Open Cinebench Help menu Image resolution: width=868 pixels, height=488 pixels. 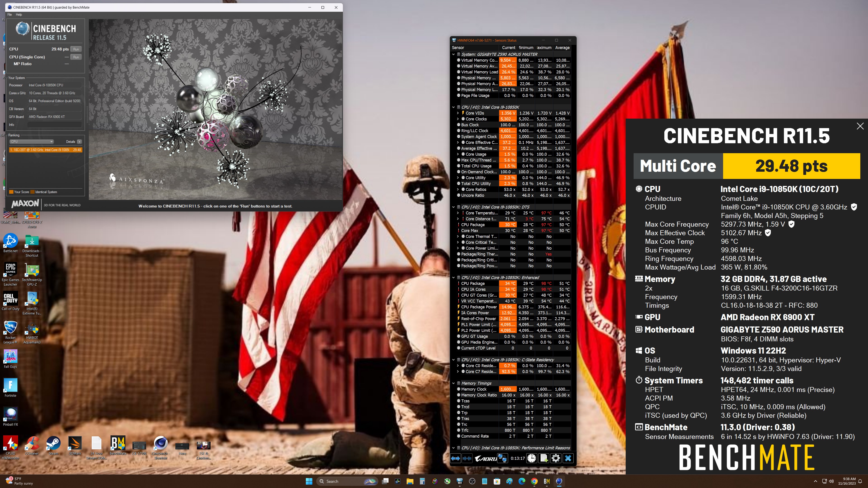(19, 14)
